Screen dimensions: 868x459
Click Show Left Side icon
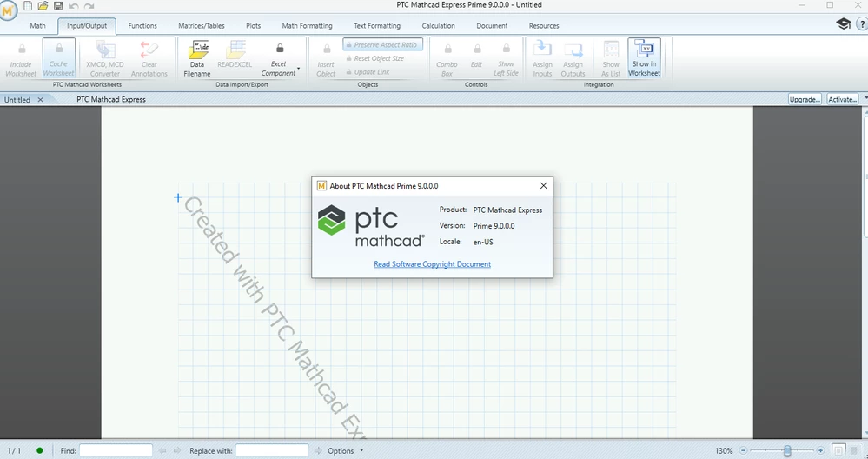506,59
